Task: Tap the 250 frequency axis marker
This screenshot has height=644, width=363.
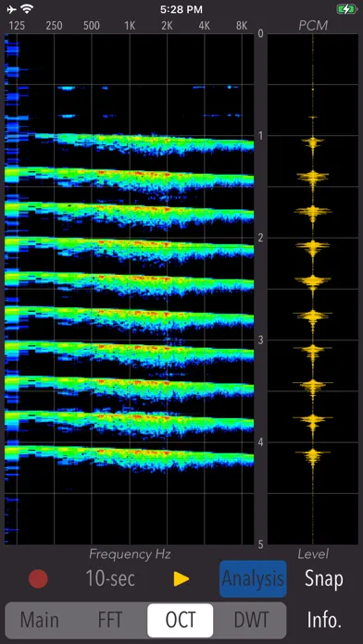Action: tap(55, 26)
